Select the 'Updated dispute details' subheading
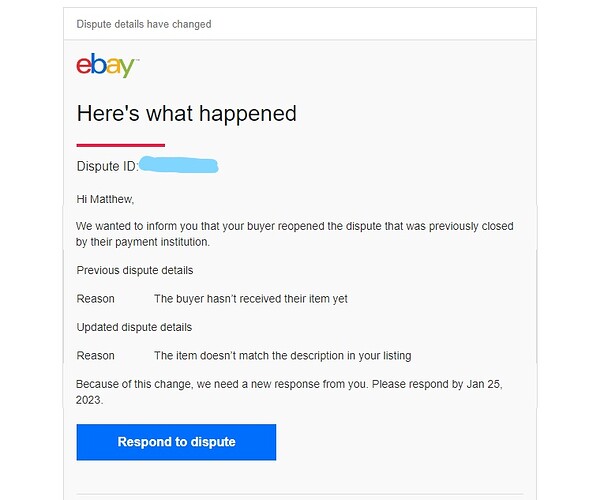 pos(134,327)
